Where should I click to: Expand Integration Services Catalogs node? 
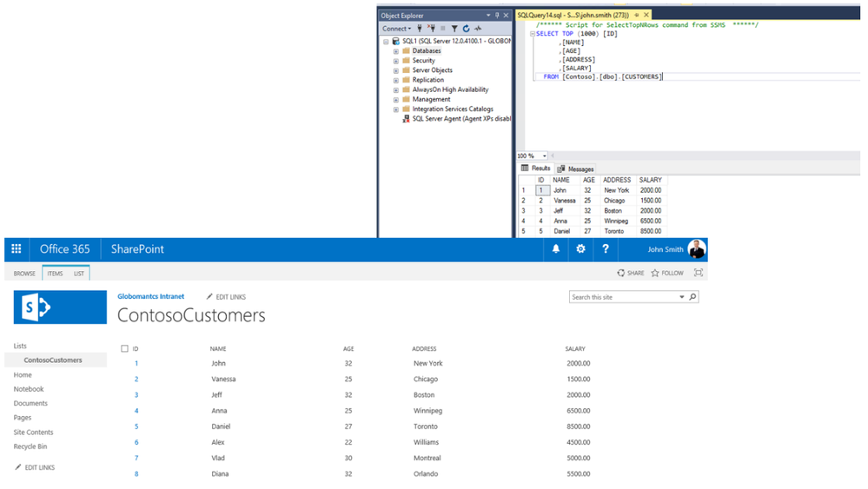coord(396,109)
